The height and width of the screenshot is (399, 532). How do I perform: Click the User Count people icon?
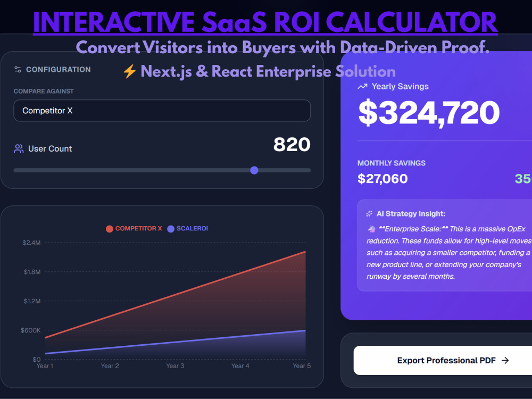[x=19, y=148]
